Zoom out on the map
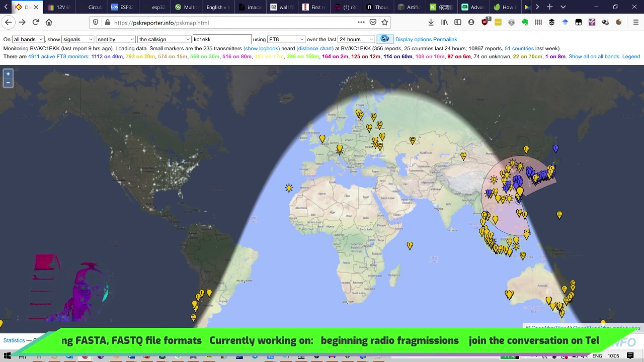 click(8, 82)
